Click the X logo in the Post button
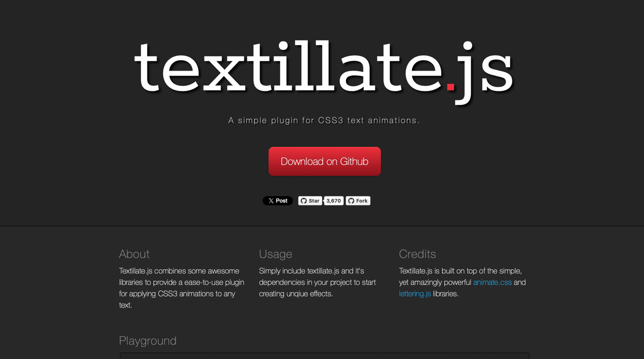The image size is (644, 359). [271, 201]
